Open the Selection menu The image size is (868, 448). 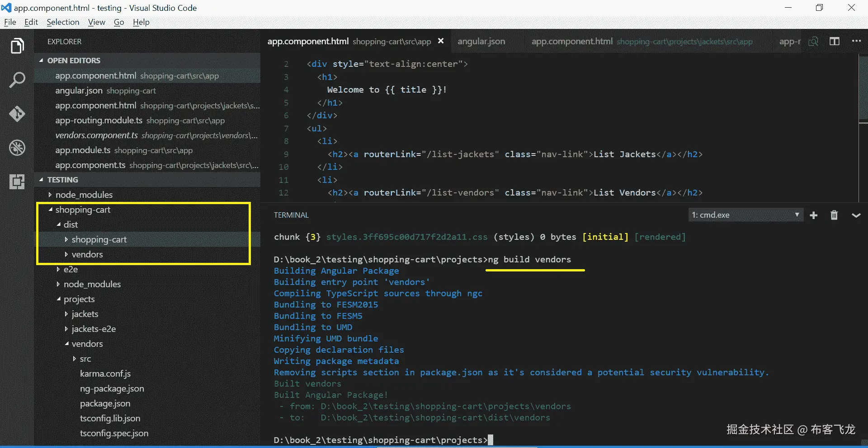[63, 22]
